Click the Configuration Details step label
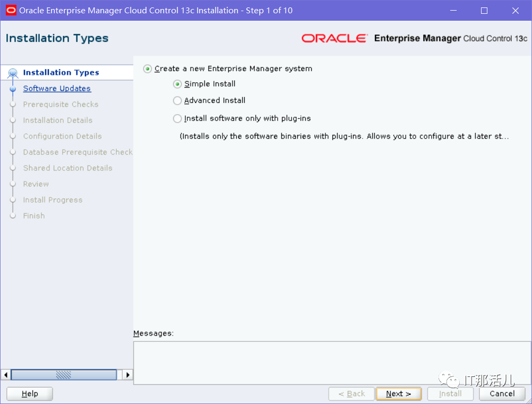Viewport: 532px width, 404px height. 63,136
